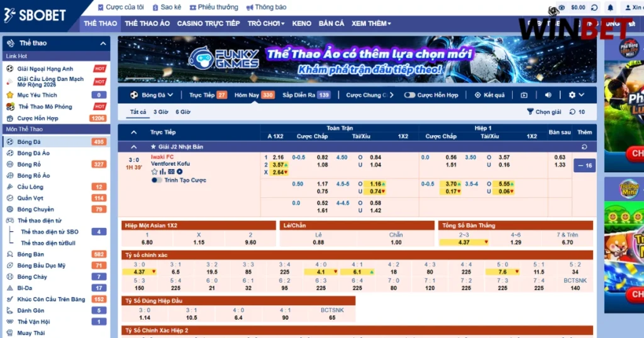Open the BẮN CÁ menu item
Screen dimensions: 644x338
[x=331, y=23]
